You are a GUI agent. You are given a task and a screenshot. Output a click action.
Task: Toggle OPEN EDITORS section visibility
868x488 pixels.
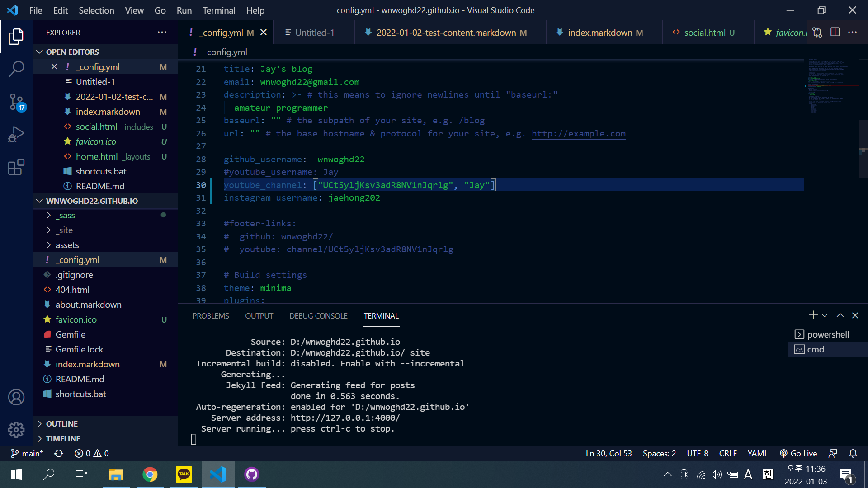pyautogui.click(x=39, y=51)
